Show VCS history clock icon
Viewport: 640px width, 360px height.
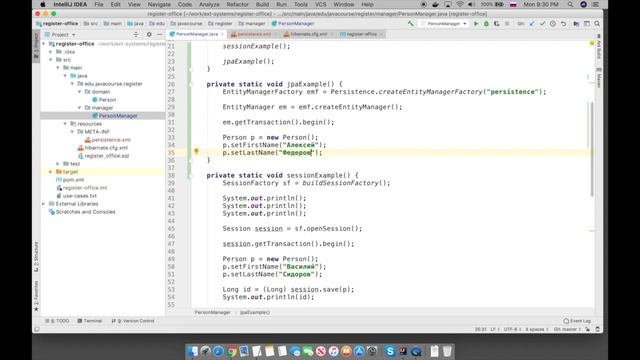coord(553,24)
